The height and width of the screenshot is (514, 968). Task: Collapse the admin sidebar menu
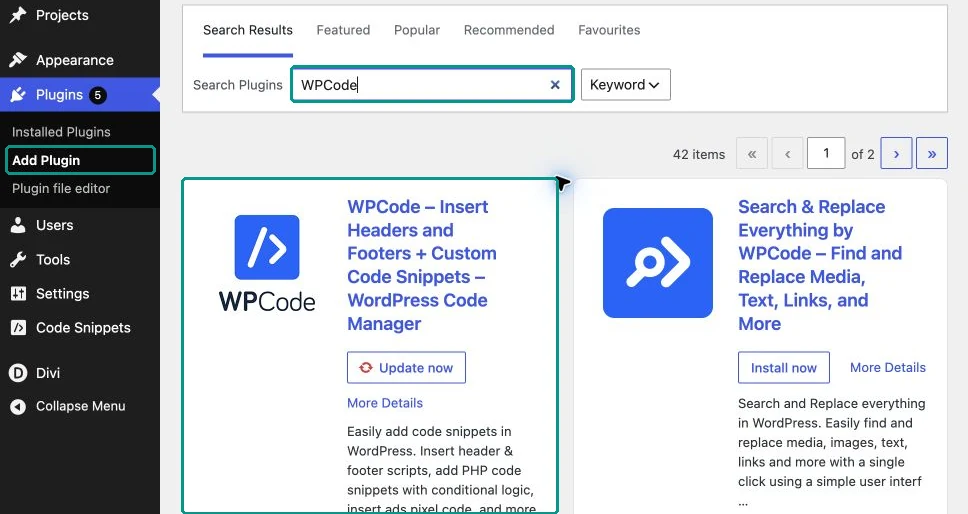tap(80, 406)
